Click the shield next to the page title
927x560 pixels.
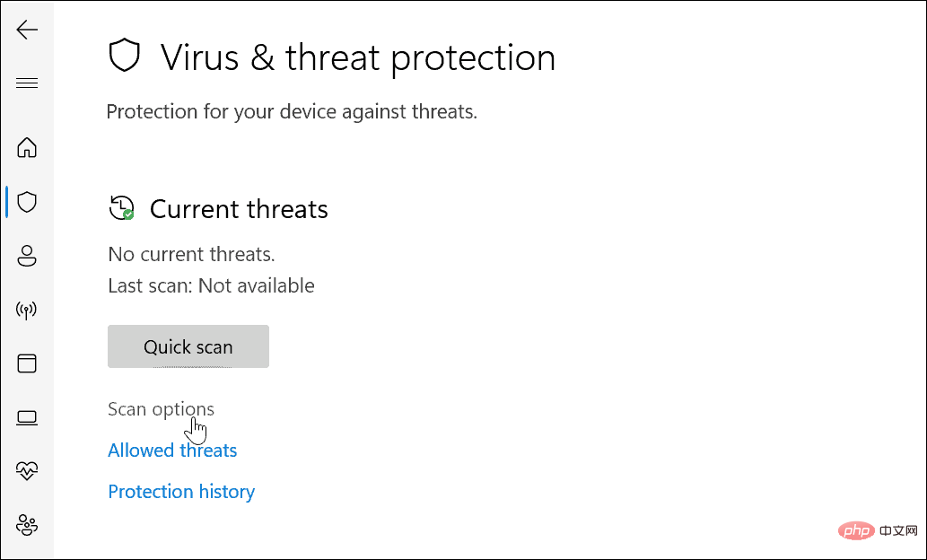[x=125, y=54]
